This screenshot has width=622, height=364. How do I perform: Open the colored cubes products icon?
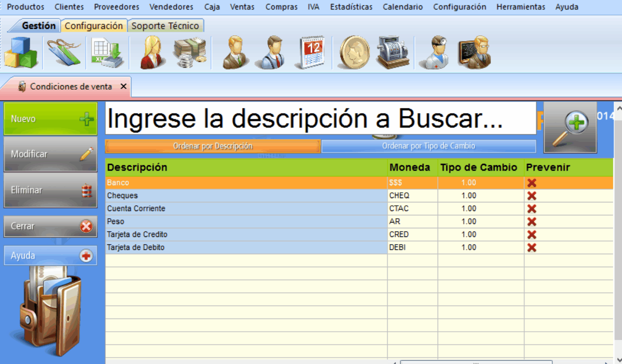(x=21, y=52)
